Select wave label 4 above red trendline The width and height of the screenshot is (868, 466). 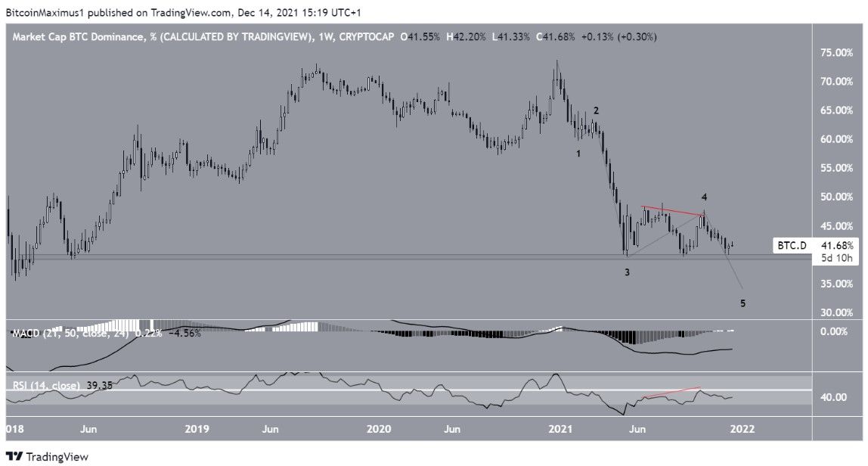click(704, 197)
